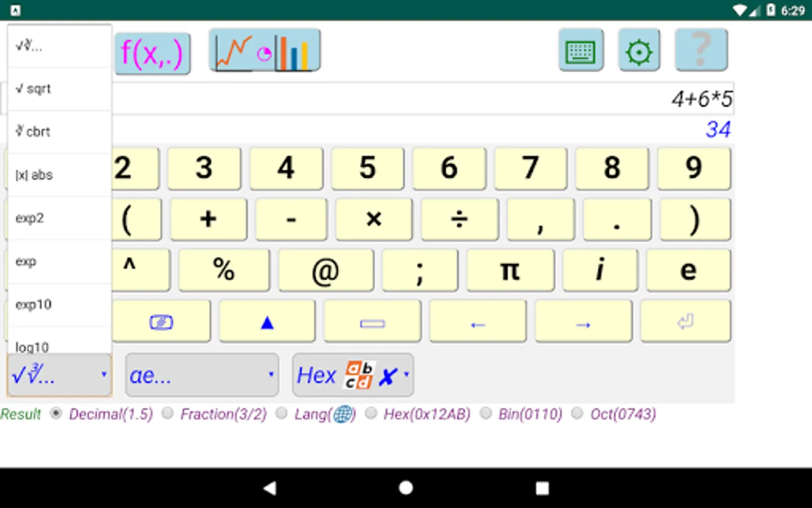Tap the digit 2 key

coord(135,168)
